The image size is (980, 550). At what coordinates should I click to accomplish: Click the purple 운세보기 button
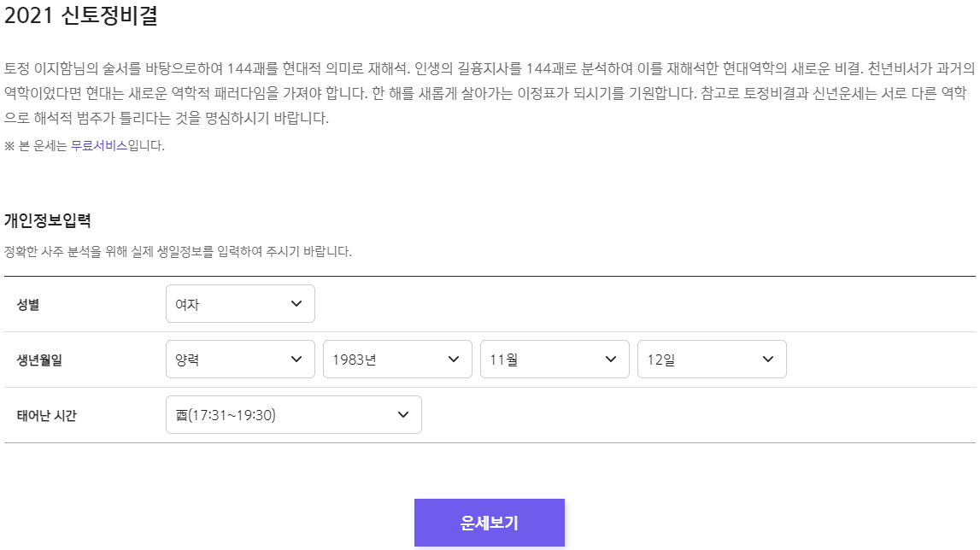click(x=490, y=523)
